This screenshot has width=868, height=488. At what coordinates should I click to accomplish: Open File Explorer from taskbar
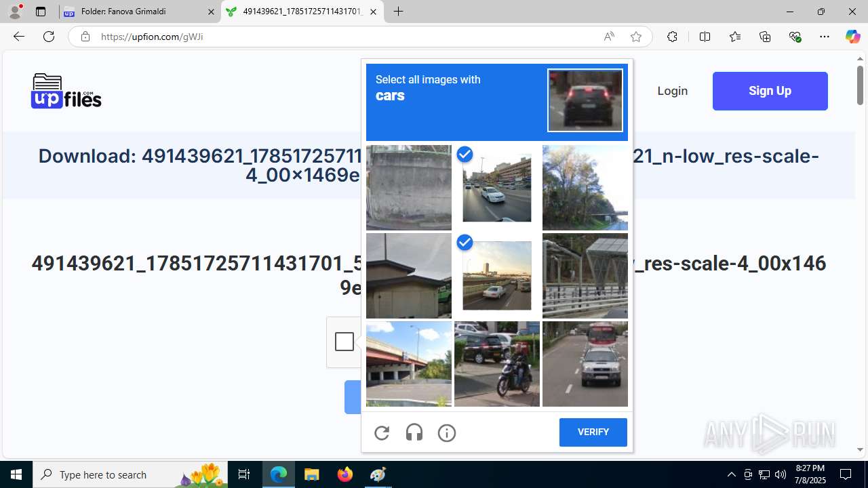pyautogui.click(x=312, y=474)
